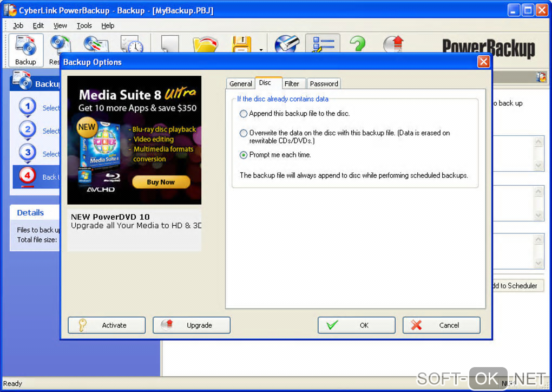Click the green checkmark icon on OK
This screenshot has height=392, width=552.
tap(332, 325)
